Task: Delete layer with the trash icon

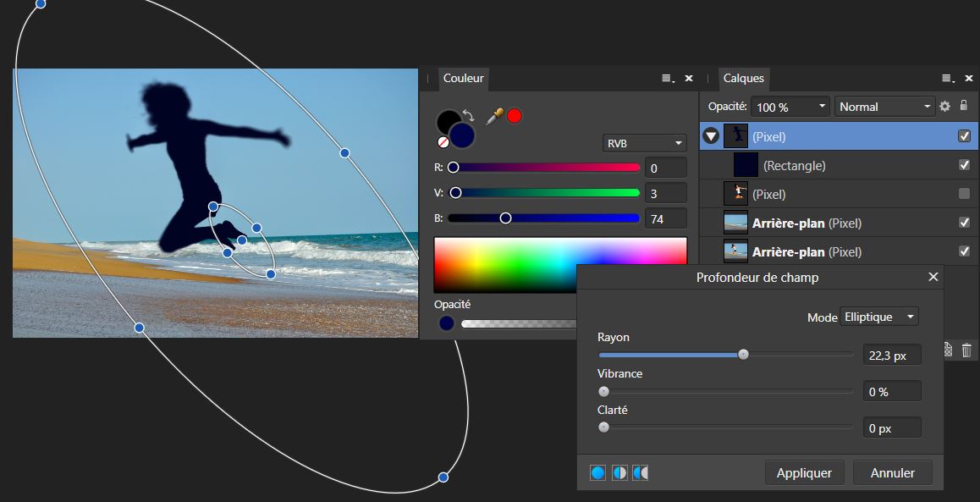Action: 966,350
